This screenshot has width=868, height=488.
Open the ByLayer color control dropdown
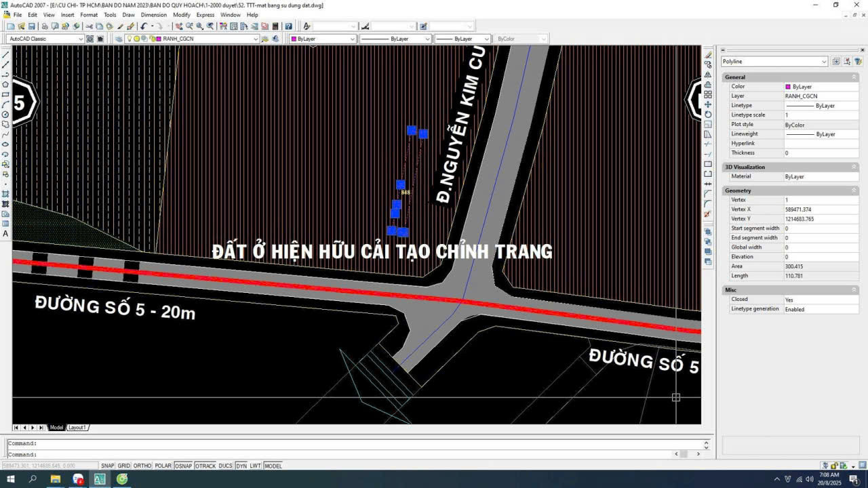[352, 39]
